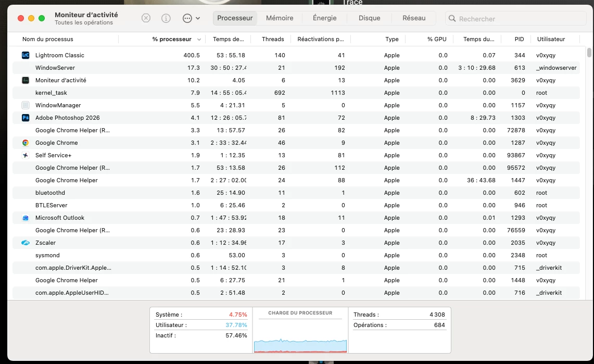594x364 pixels.
Task: Toggle sort direction arrow on % processeur
Action: click(x=199, y=40)
